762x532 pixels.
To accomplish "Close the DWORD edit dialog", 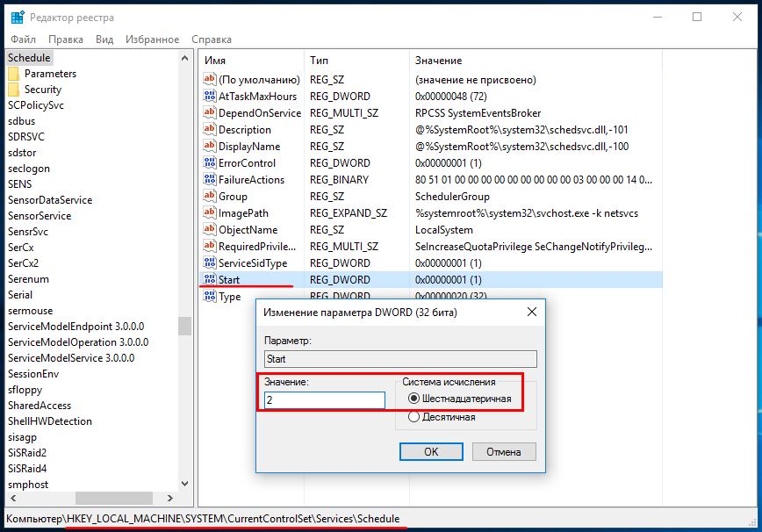I will click(532, 312).
